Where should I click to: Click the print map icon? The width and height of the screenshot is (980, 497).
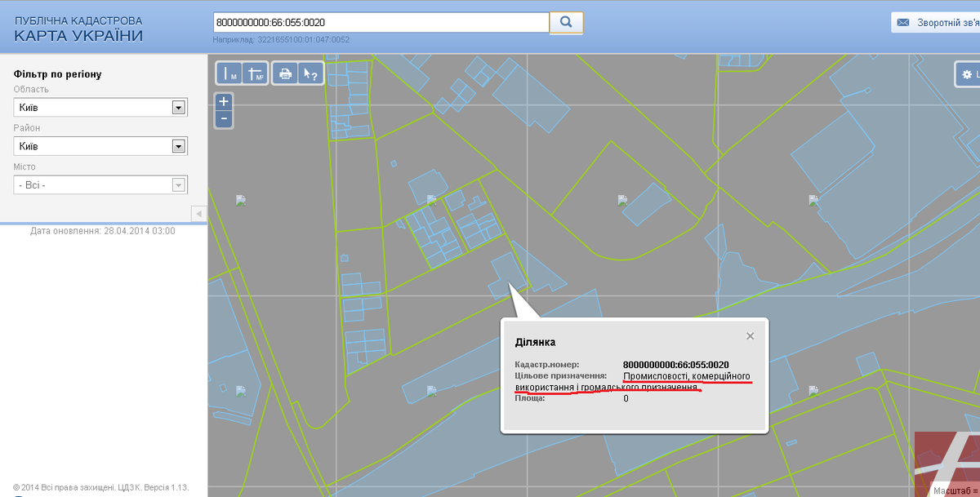[285, 73]
